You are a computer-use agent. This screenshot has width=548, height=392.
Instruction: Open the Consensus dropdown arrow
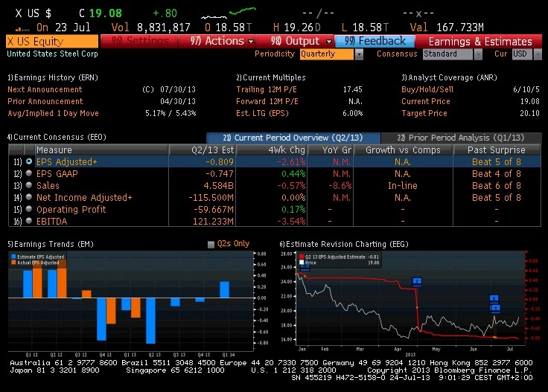coord(478,54)
